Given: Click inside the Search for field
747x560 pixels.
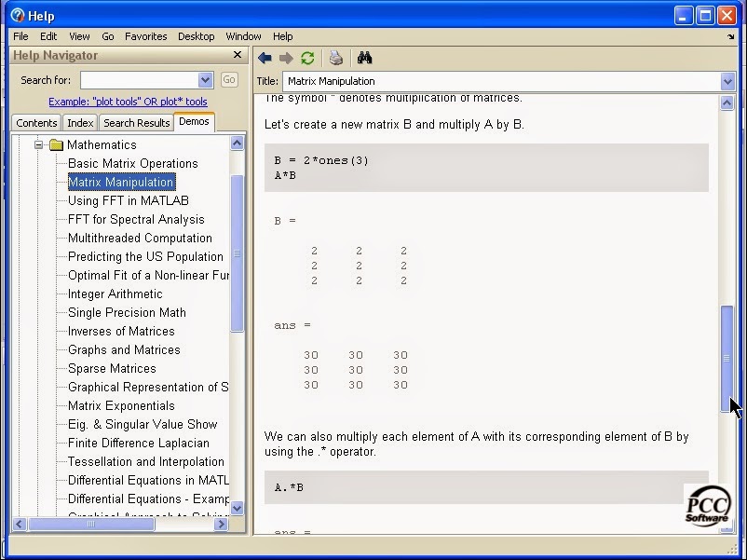Looking at the screenshot, I should pyautogui.click(x=140, y=80).
